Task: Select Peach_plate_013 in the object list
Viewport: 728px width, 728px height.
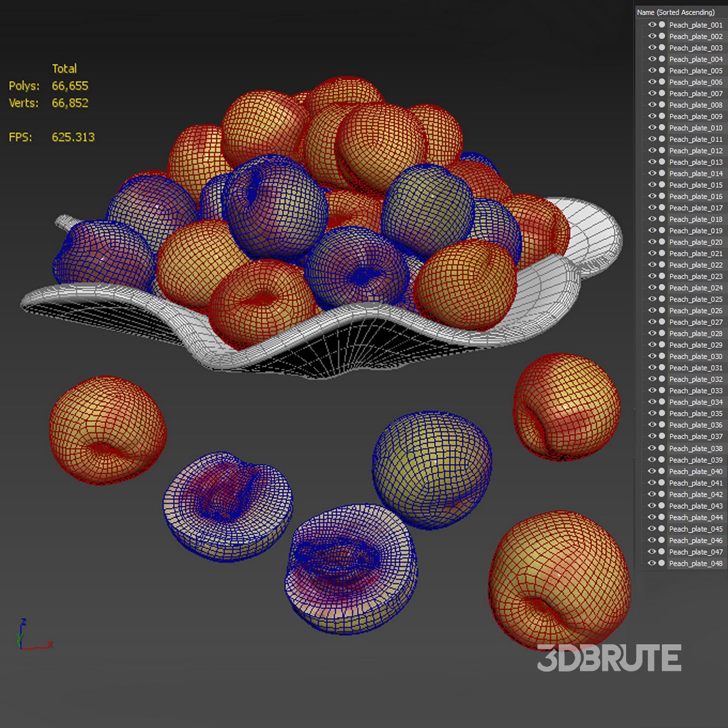Action: pyautogui.click(x=696, y=162)
